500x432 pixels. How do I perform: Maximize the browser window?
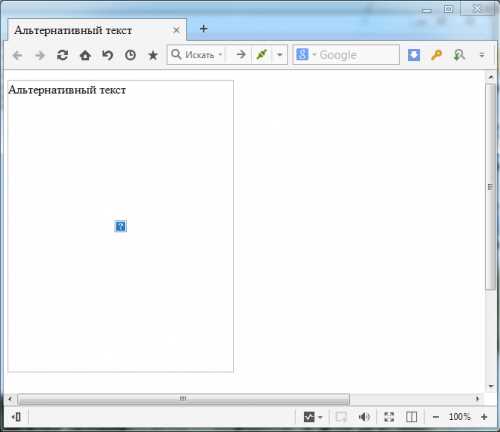click(448, 9)
